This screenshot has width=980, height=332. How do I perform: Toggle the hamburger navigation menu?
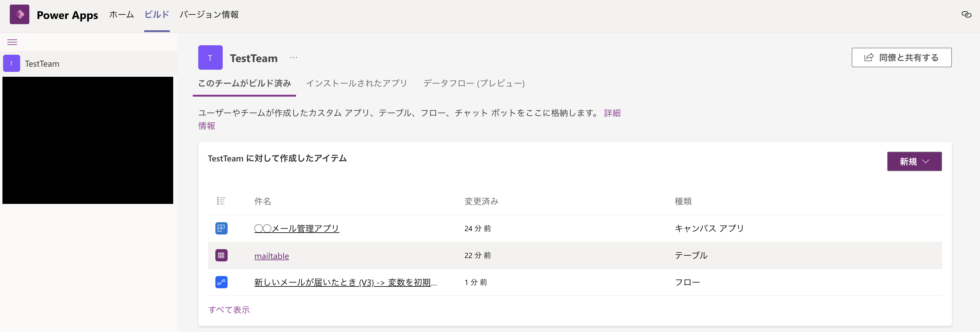tap(12, 42)
